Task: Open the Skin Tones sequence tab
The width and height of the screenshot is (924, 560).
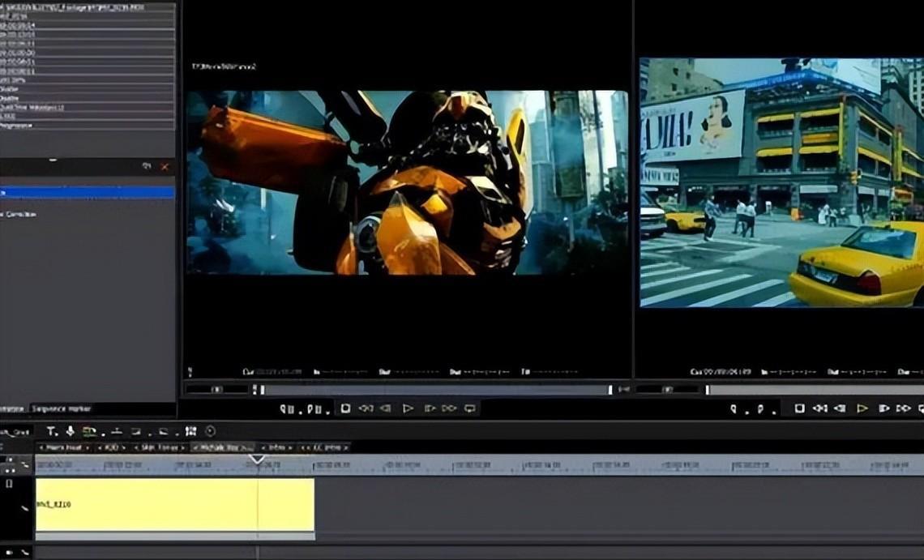Action: pos(159,447)
